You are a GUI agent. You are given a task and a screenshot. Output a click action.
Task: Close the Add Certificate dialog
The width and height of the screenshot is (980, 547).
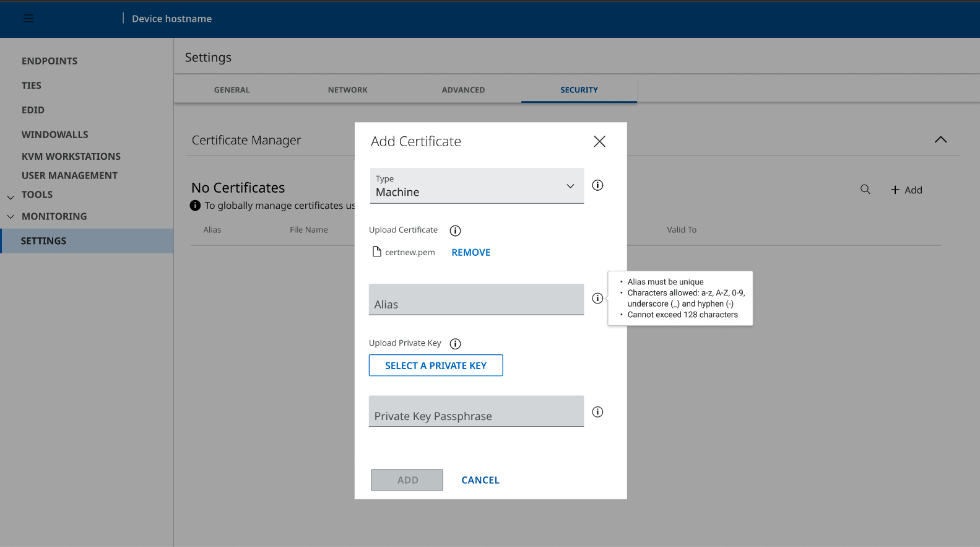[599, 141]
